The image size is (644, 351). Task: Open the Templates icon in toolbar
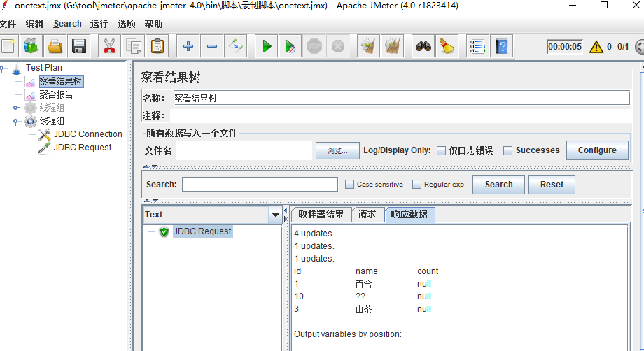click(x=31, y=46)
